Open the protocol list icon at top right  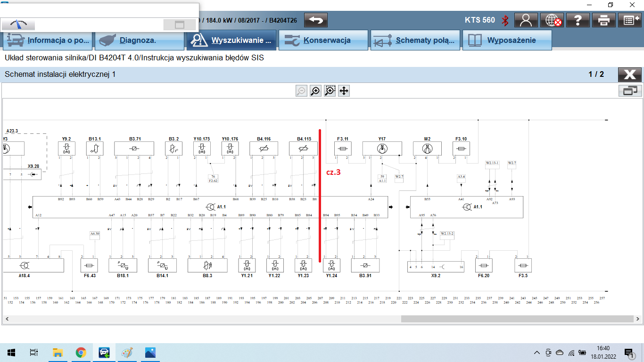coord(630,20)
